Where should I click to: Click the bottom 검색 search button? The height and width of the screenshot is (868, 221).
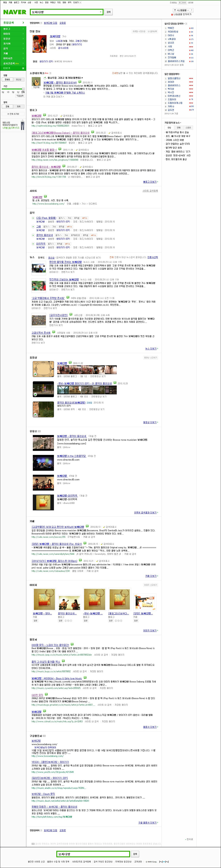pyautogui.click(x=135, y=854)
